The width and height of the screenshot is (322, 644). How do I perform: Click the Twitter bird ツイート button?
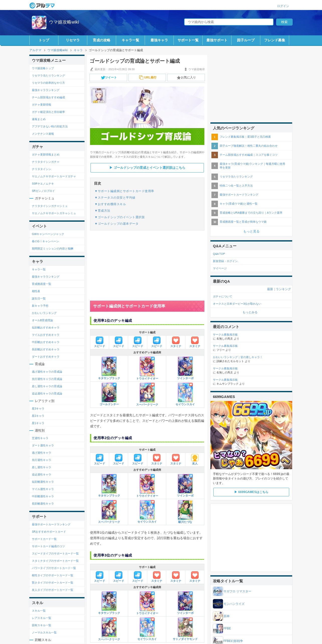coord(108,77)
